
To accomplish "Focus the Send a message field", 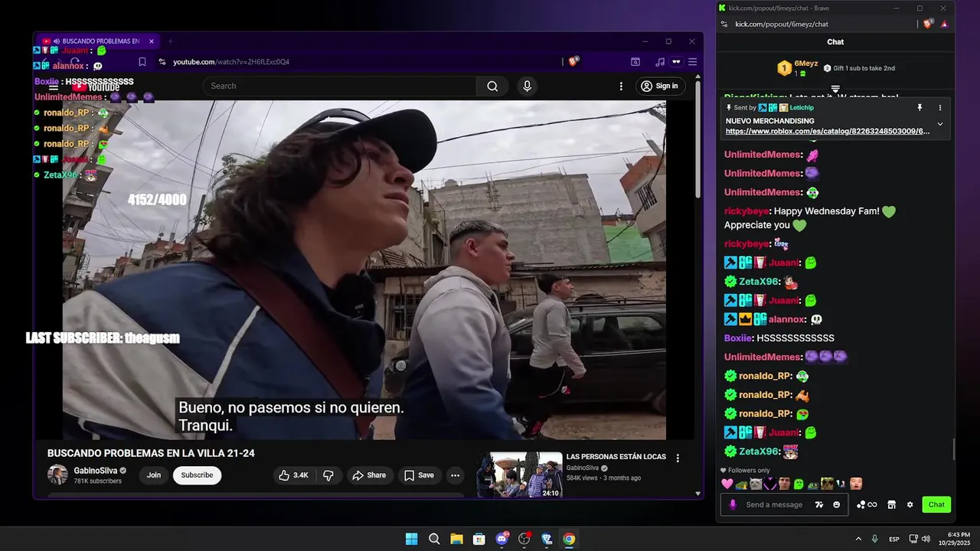I will 784,504.
